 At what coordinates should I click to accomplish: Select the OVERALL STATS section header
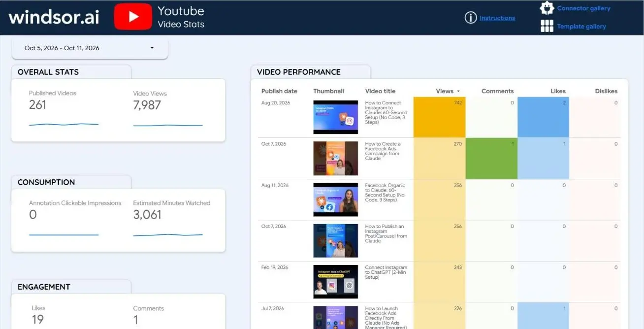(48, 72)
